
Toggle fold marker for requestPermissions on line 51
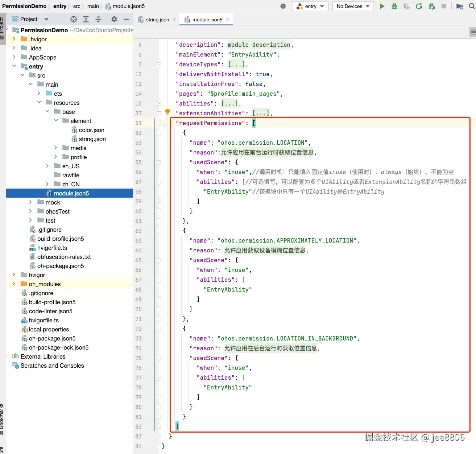(x=159, y=123)
